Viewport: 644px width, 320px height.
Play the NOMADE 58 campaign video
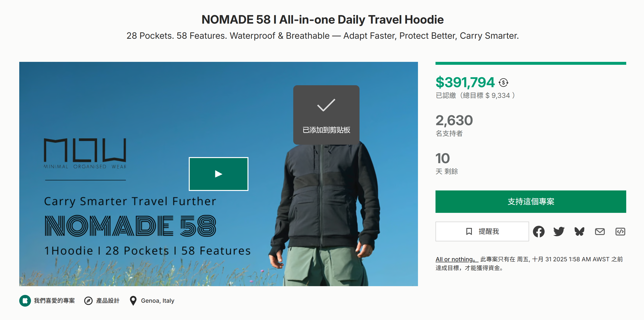click(x=218, y=174)
